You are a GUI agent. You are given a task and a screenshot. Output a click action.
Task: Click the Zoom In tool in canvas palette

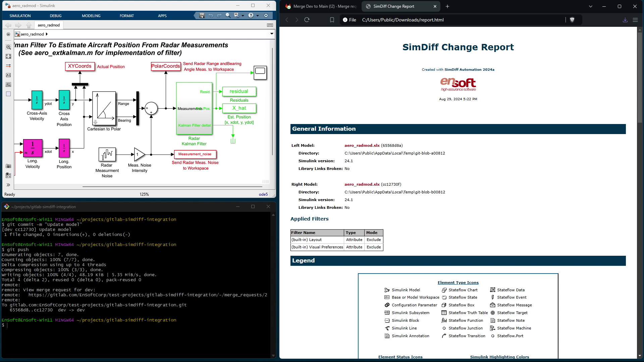(8, 47)
